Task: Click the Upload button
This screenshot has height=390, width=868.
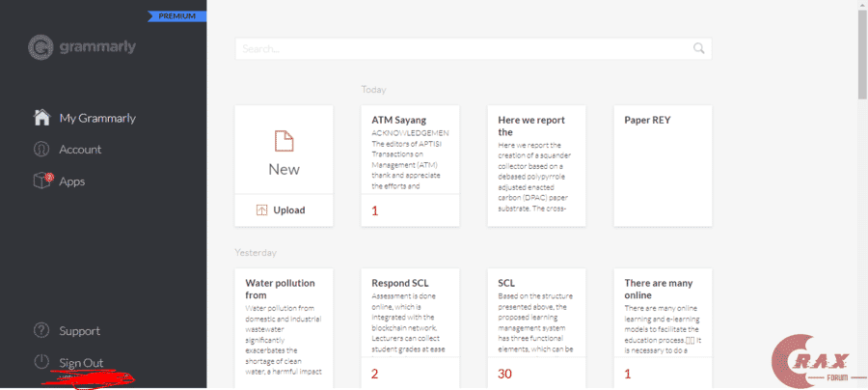Action: (x=284, y=210)
